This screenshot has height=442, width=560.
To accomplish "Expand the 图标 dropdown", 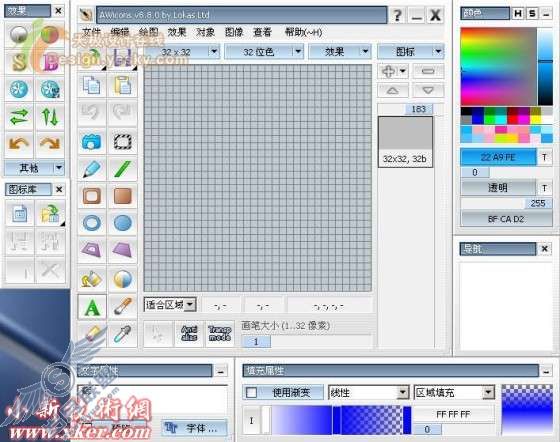I will (x=438, y=52).
